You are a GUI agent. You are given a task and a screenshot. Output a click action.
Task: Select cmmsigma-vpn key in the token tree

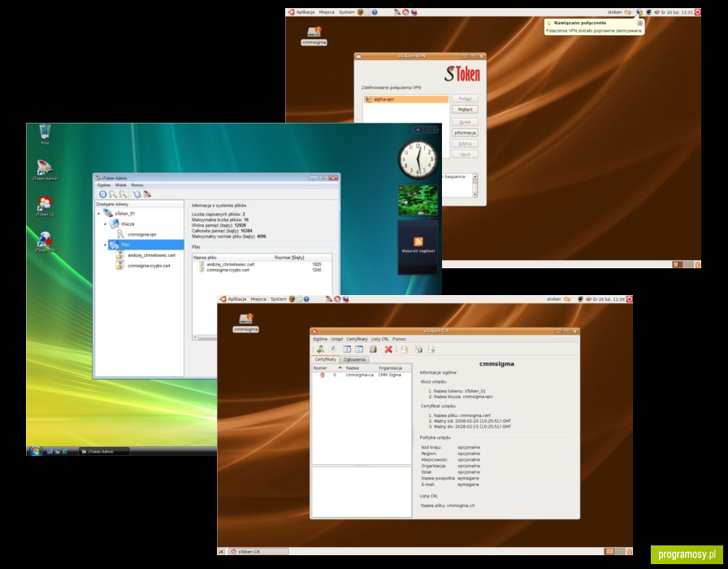pos(142,235)
